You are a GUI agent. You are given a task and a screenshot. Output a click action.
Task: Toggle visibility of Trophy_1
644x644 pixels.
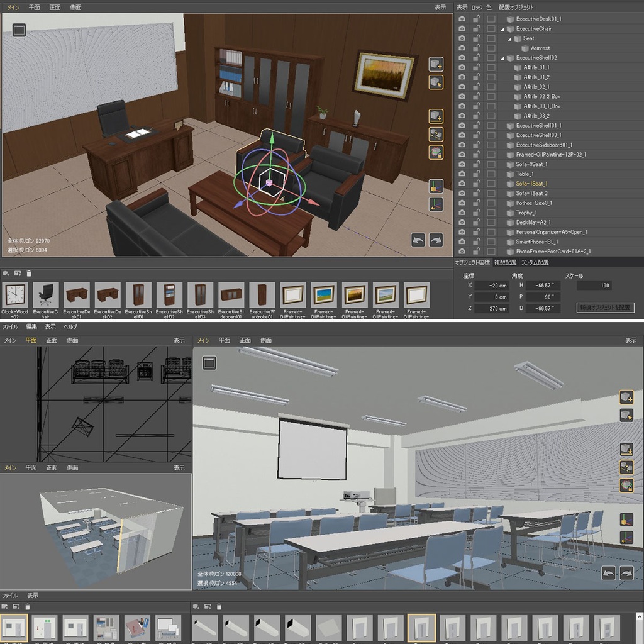[x=462, y=213]
